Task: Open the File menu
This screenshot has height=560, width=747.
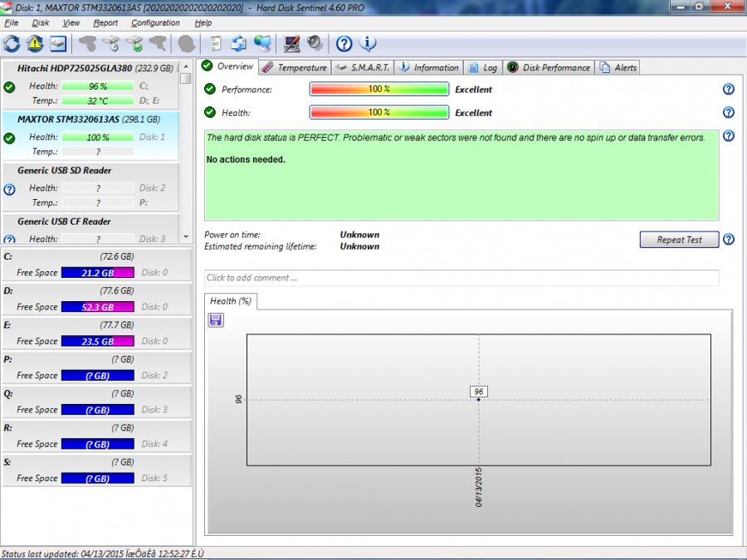Action: [x=11, y=23]
